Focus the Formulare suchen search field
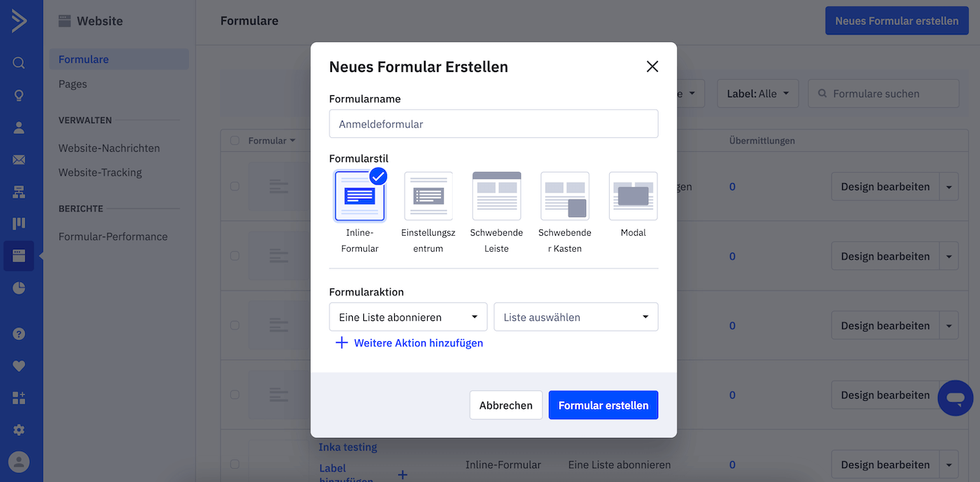 point(883,94)
